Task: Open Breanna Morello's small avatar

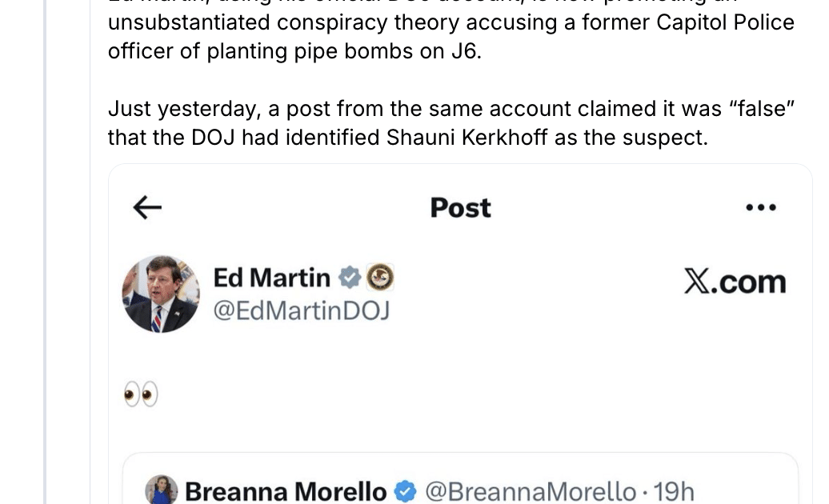Action: (161, 490)
